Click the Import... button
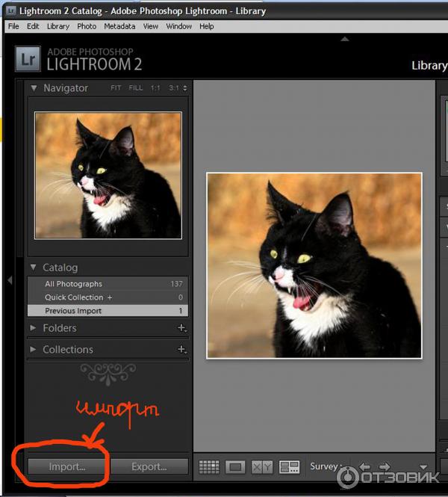The image size is (448, 497). tap(67, 466)
